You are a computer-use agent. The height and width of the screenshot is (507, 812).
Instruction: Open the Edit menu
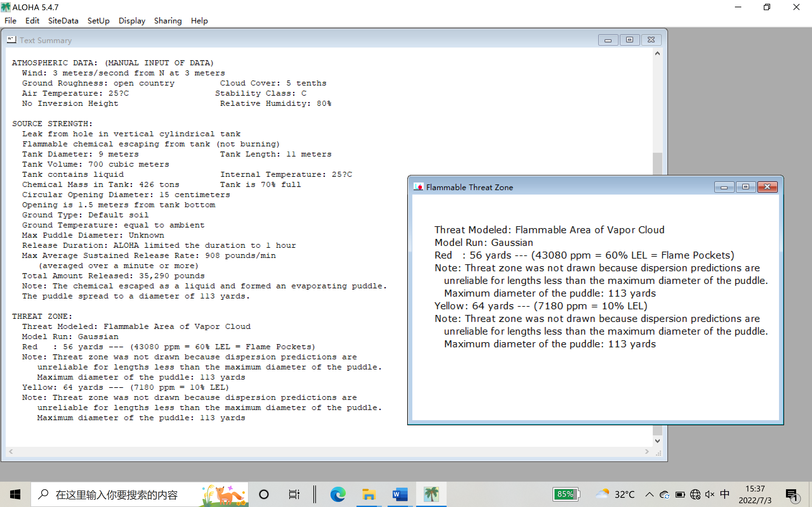coord(32,21)
